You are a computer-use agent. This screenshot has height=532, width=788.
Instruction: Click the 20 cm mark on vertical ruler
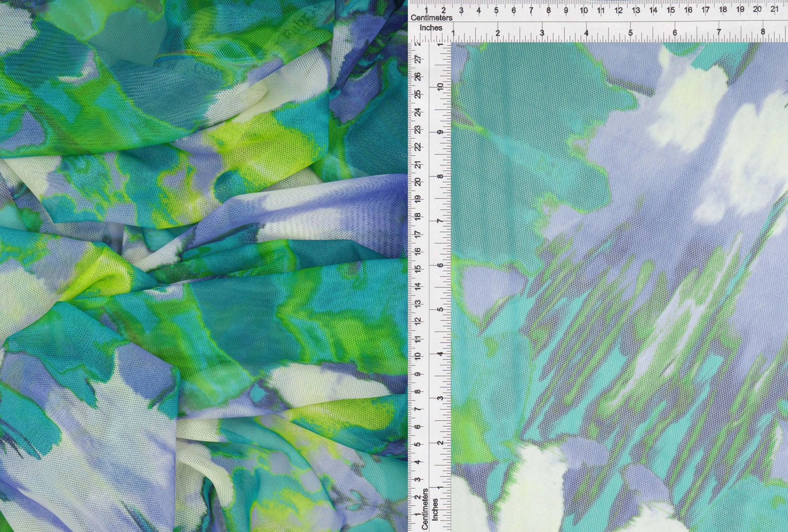[418, 182]
